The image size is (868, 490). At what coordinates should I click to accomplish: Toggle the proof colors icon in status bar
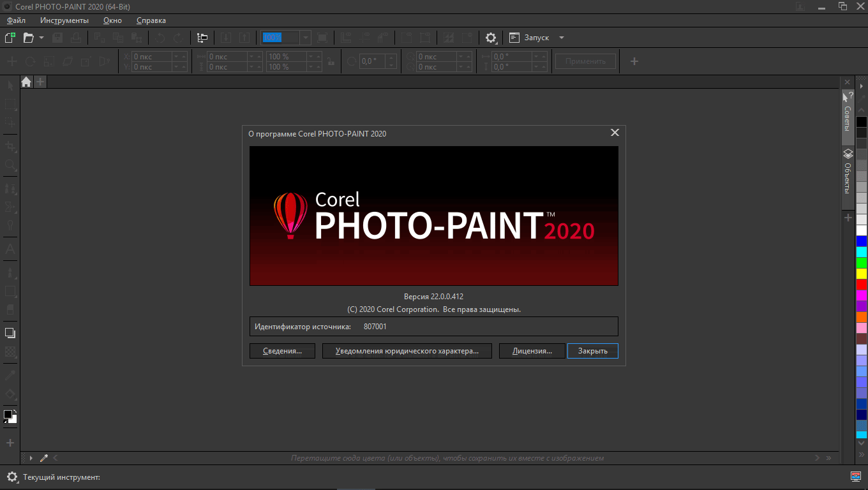coord(856,476)
